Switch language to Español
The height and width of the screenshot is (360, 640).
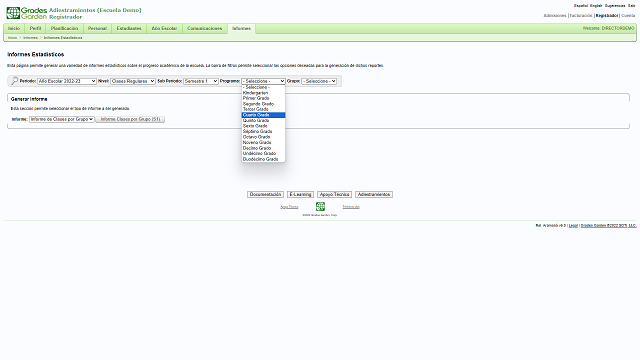coord(581,6)
